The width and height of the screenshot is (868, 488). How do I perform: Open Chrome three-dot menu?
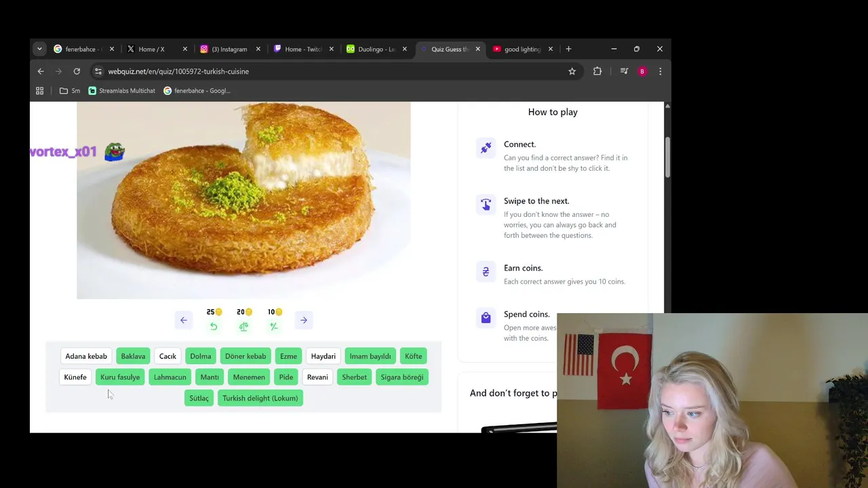660,71
